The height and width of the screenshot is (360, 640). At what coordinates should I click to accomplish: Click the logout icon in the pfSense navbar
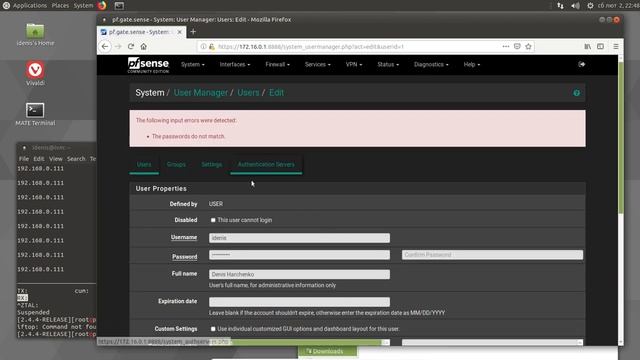click(582, 64)
